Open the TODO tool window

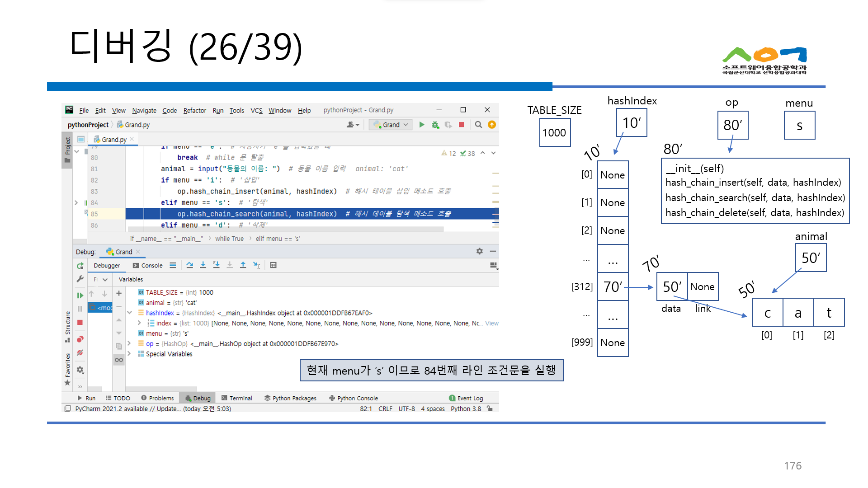(x=118, y=398)
